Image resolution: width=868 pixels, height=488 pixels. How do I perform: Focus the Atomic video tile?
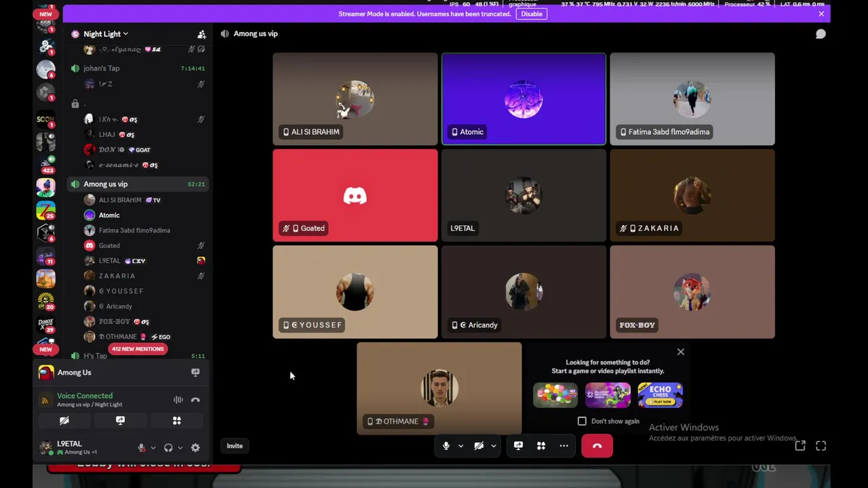pos(524,99)
